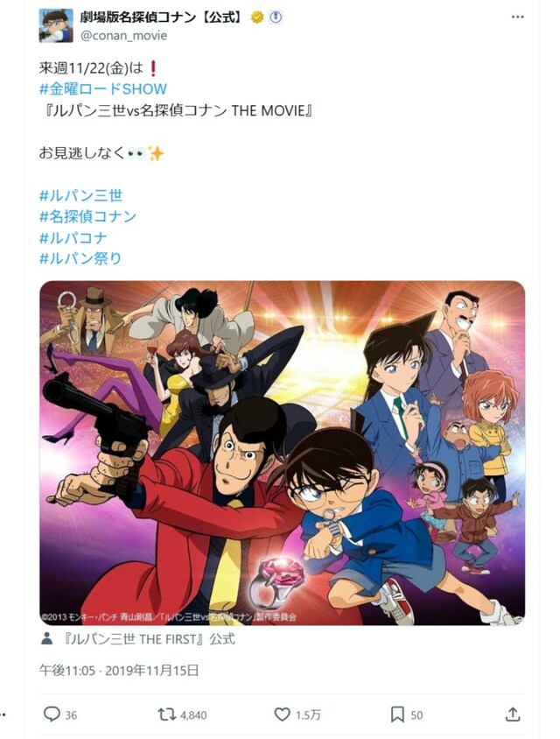The width and height of the screenshot is (560, 739).
Task: Follow the #金曜ロードSHOW hashtag
Action: [x=103, y=89]
